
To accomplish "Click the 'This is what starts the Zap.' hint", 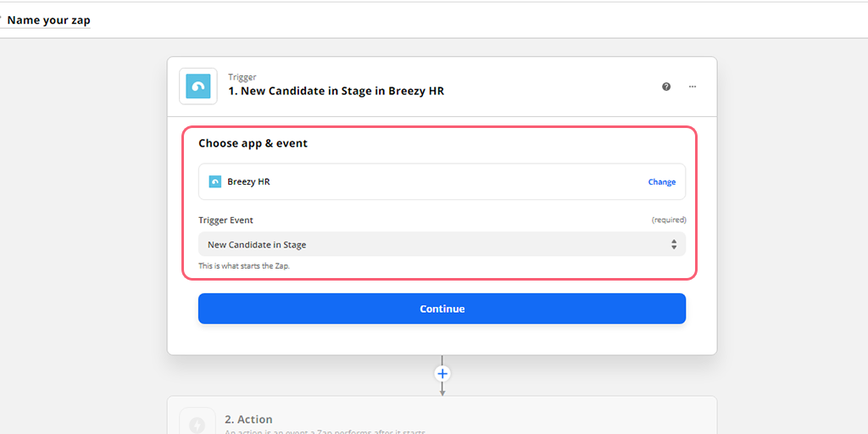I will 244,265.
